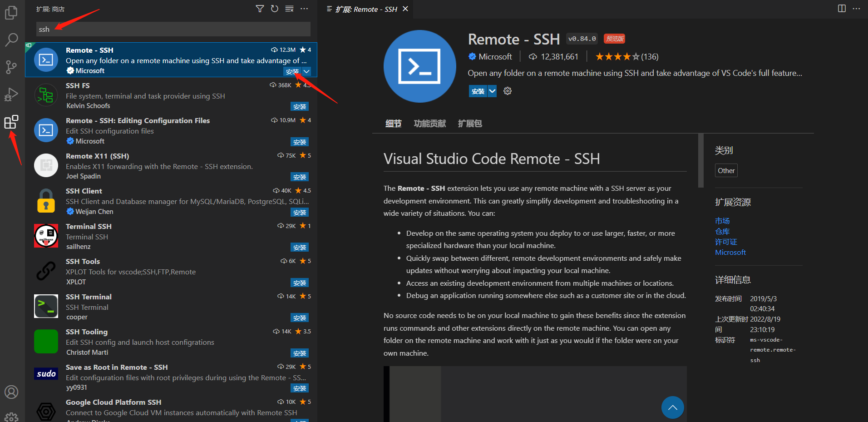The height and width of the screenshot is (422, 868).
Task: Switch to the 扩展包 tab
Action: coord(470,124)
